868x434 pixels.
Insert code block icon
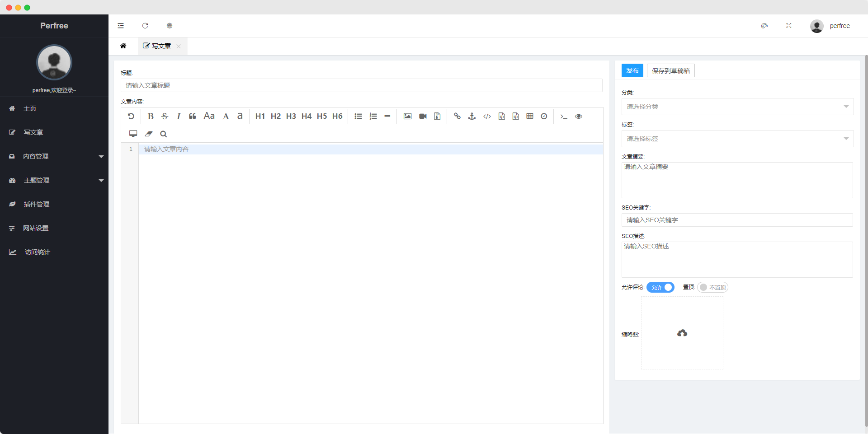[516, 116]
